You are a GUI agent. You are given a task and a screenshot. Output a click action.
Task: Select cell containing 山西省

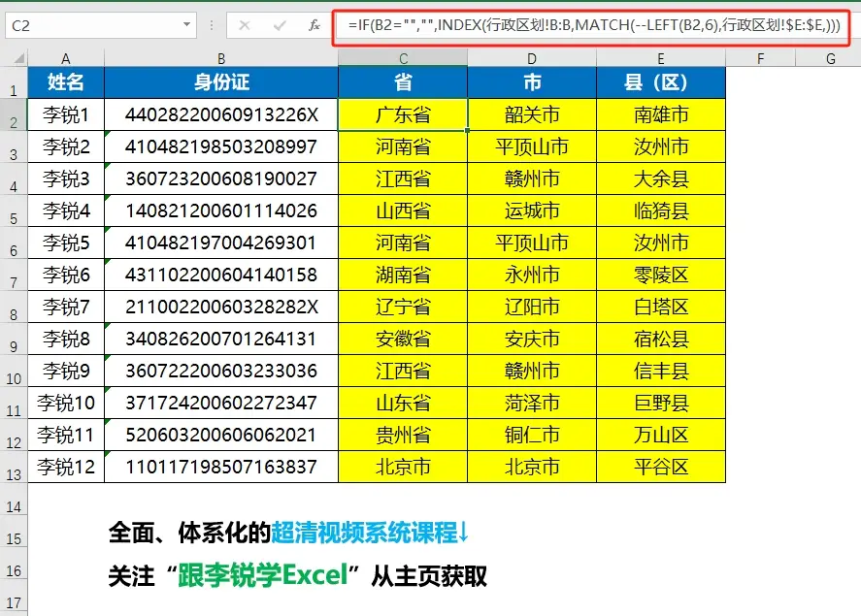tap(403, 211)
